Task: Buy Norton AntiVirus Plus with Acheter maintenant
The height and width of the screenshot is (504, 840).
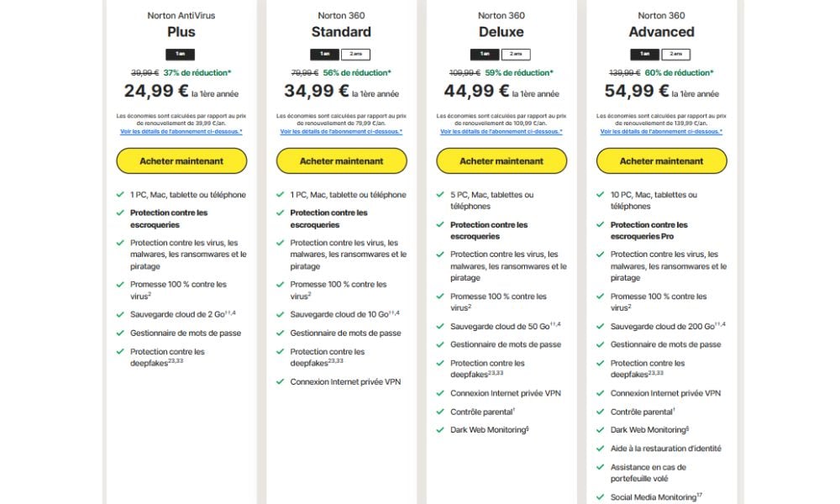Action: tap(181, 160)
